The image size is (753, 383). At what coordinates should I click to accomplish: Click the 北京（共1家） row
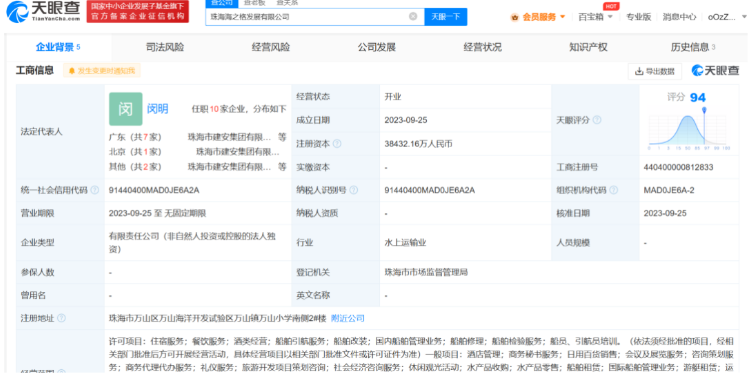(x=135, y=152)
